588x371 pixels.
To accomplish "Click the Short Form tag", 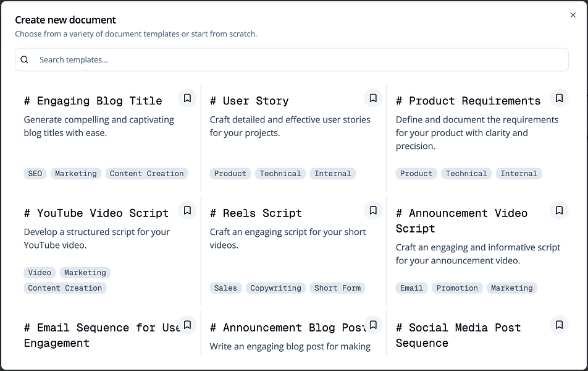I will [337, 288].
